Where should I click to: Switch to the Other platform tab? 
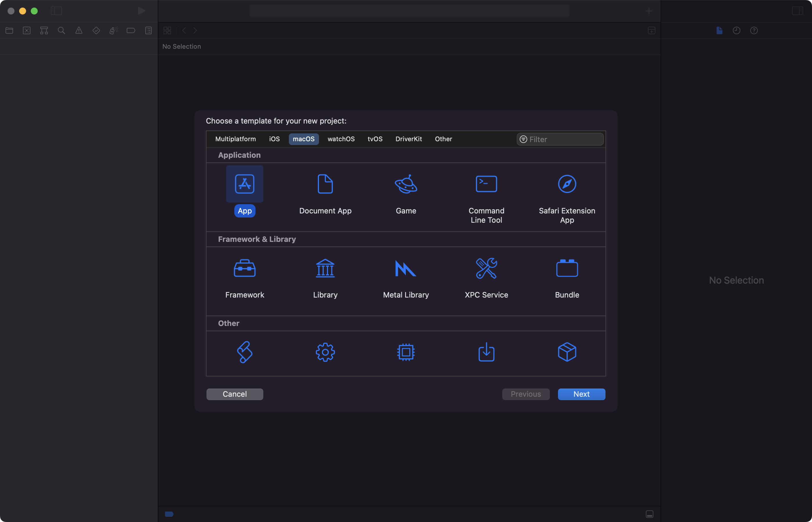click(x=443, y=139)
